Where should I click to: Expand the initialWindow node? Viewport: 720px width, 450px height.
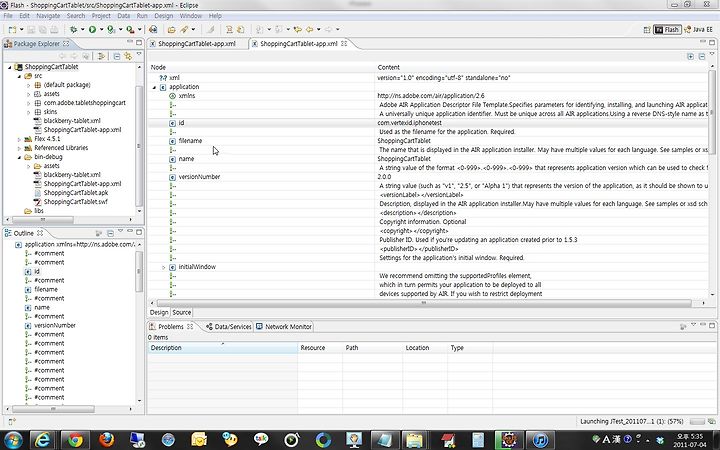(x=163, y=267)
